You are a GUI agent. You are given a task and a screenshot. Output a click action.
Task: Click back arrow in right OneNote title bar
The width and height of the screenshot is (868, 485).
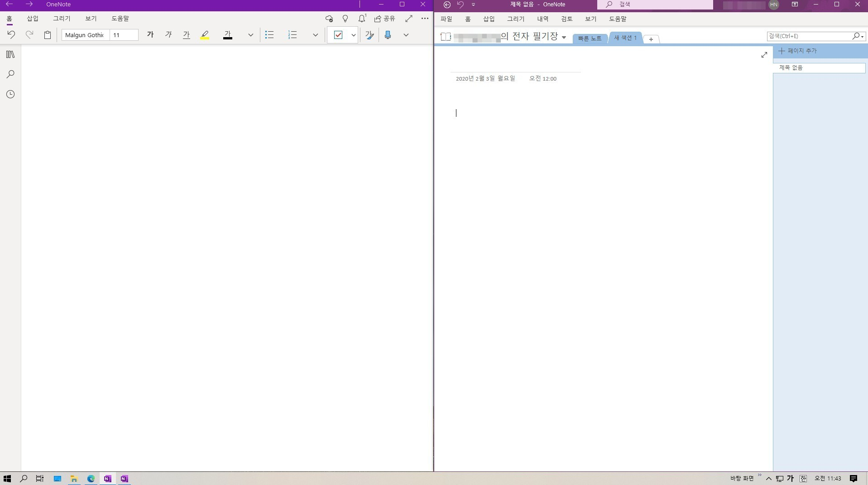click(447, 5)
